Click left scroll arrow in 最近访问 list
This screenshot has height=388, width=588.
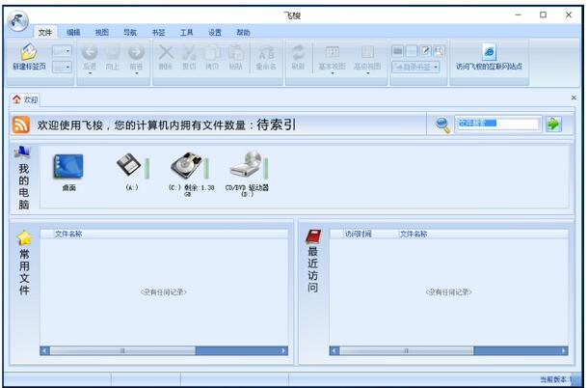pos(334,350)
